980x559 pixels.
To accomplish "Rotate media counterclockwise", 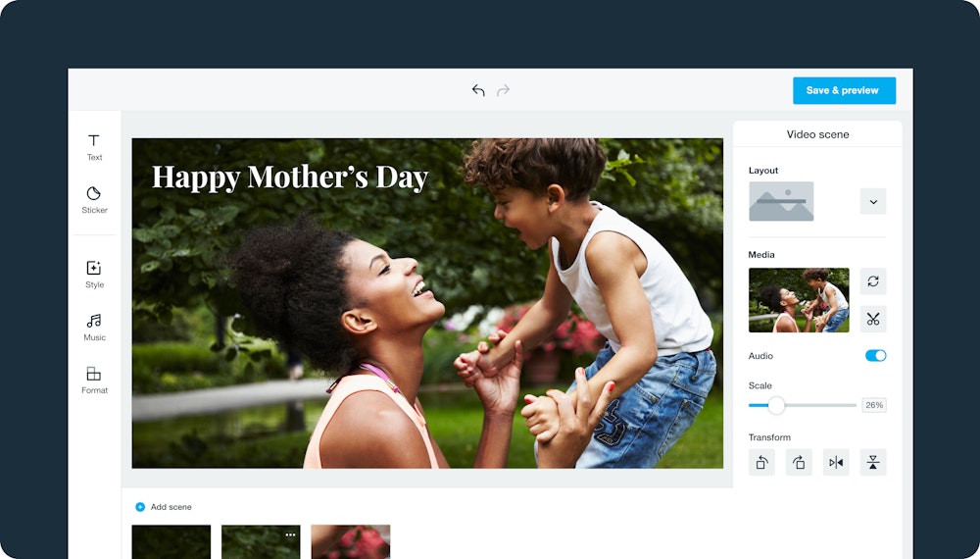I will point(761,462).
